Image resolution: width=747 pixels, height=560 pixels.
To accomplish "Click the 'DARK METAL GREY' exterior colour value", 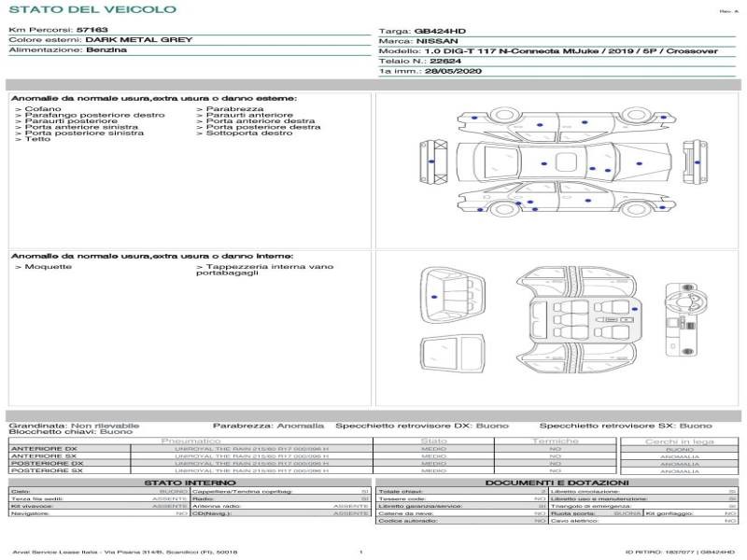I will pyautogui.click(x=138, y=39).
